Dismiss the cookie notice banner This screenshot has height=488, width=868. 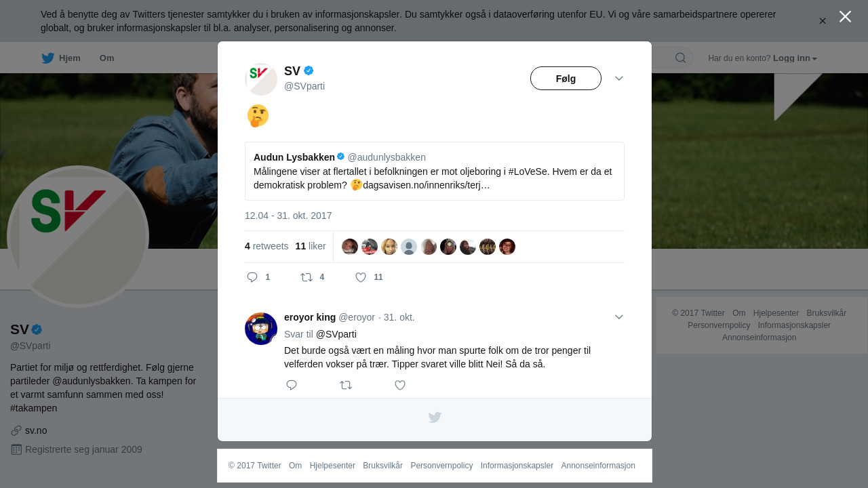coord(823,21)
